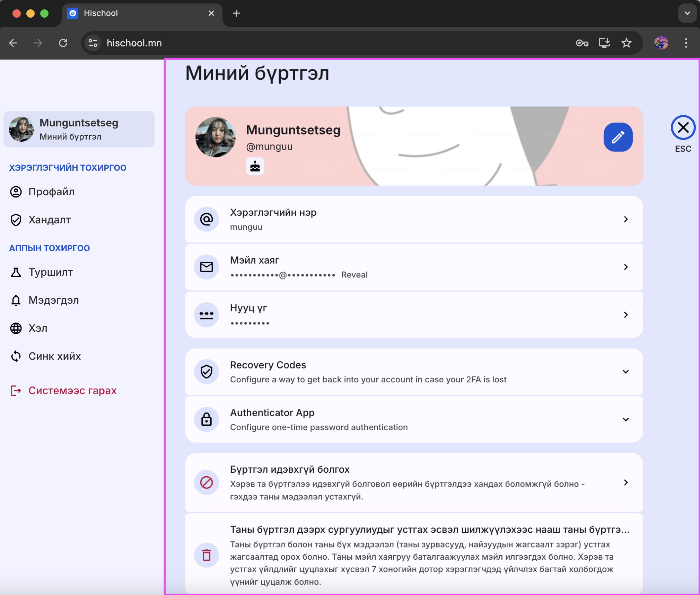Open the Туршилт experiments icon
This screenshot has width=700, height=595.
(x=16, y=272)
